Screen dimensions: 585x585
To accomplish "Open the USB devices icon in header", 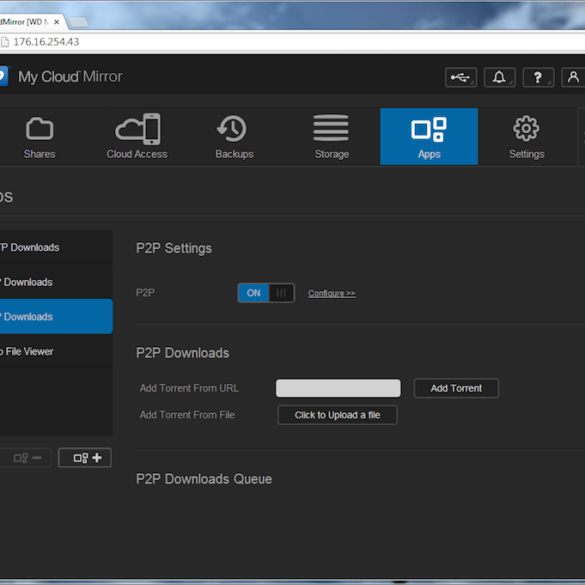I will (461, 78).
